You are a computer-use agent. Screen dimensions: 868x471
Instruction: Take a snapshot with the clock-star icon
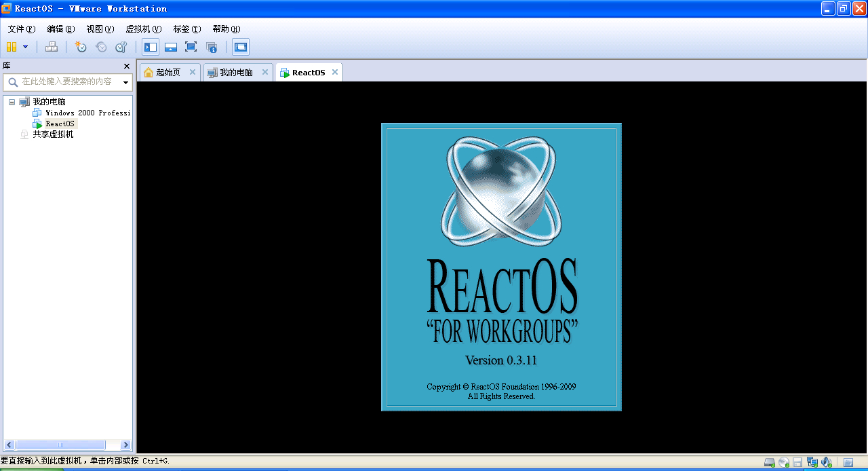81,47
